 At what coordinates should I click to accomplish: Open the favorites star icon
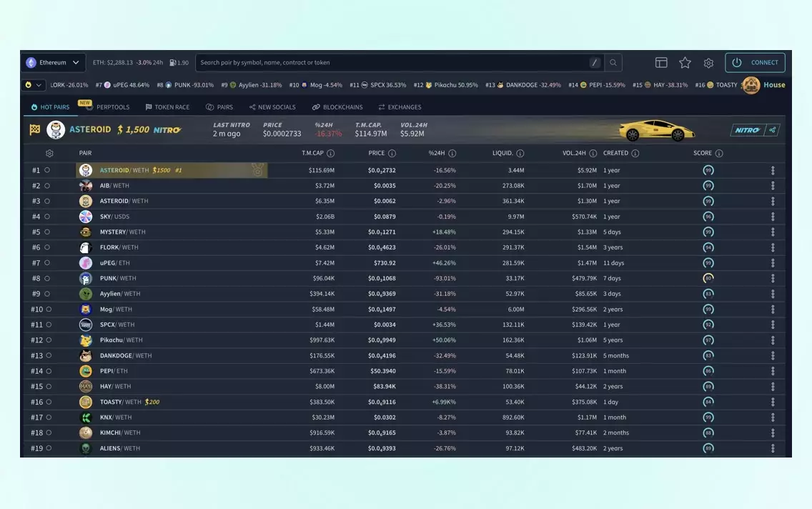click(685, 63)
